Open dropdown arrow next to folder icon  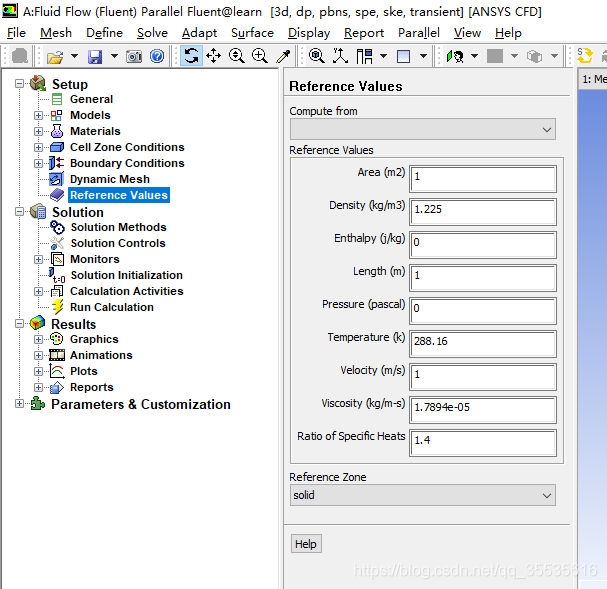(x=74, y=57)
